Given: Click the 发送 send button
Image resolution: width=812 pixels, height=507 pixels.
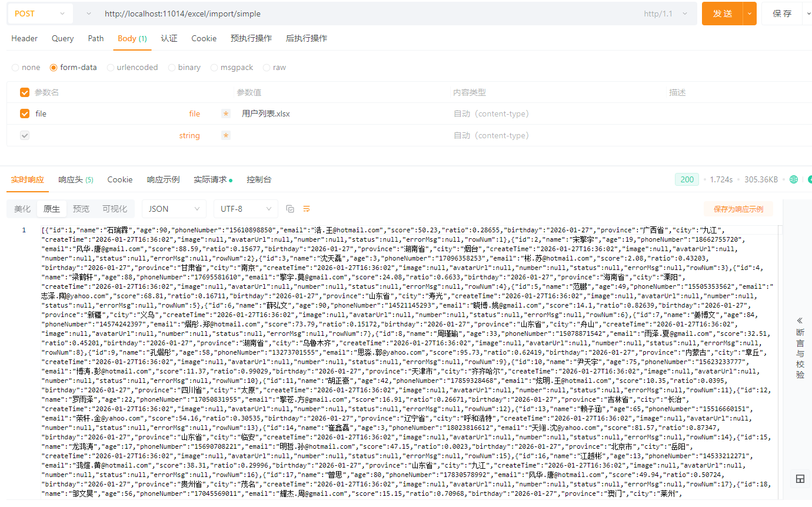Looking at the screenshot, I should click(x=722, y=14).
